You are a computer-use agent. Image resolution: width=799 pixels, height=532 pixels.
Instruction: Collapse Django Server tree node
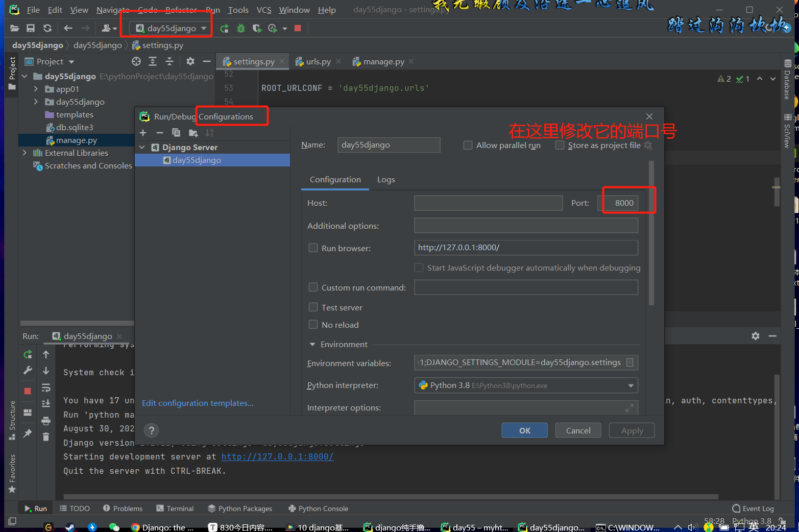click(x=142, y=148)
